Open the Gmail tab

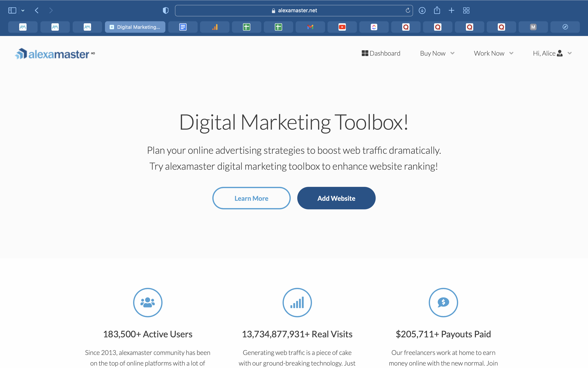310,27
